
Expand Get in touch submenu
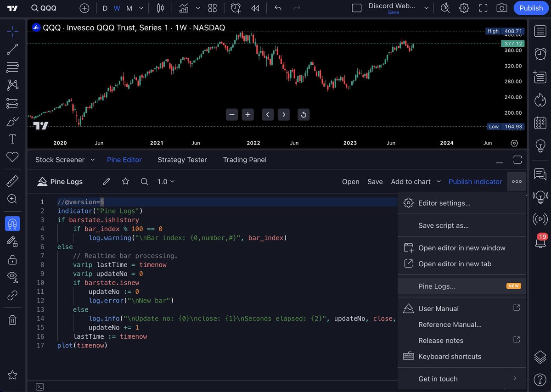coord(461,379)
